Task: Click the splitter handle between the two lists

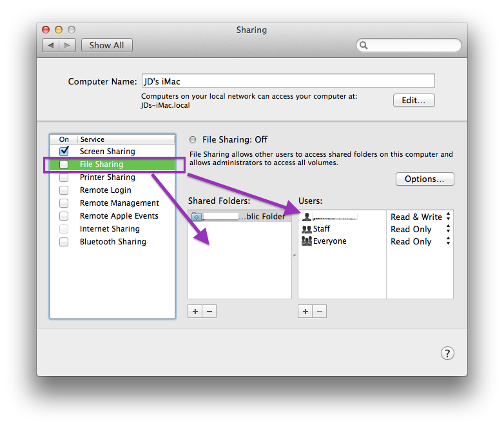Action: (x=295, y=255)
